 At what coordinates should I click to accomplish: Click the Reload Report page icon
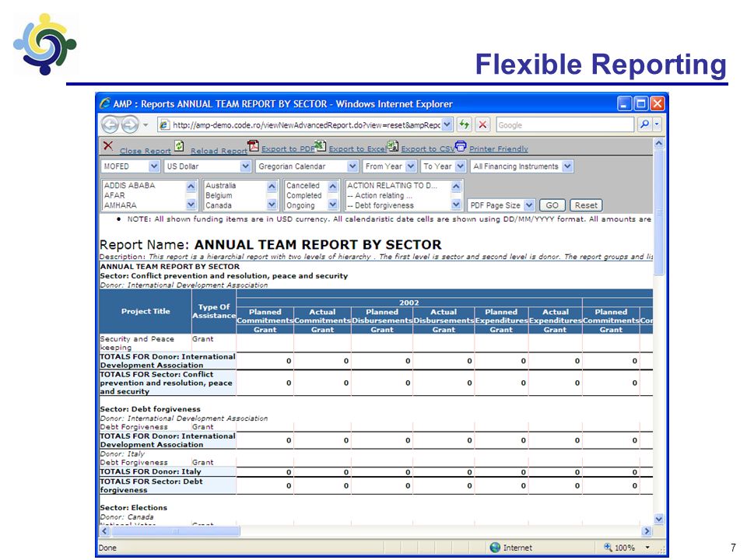[x=179, y=145]
